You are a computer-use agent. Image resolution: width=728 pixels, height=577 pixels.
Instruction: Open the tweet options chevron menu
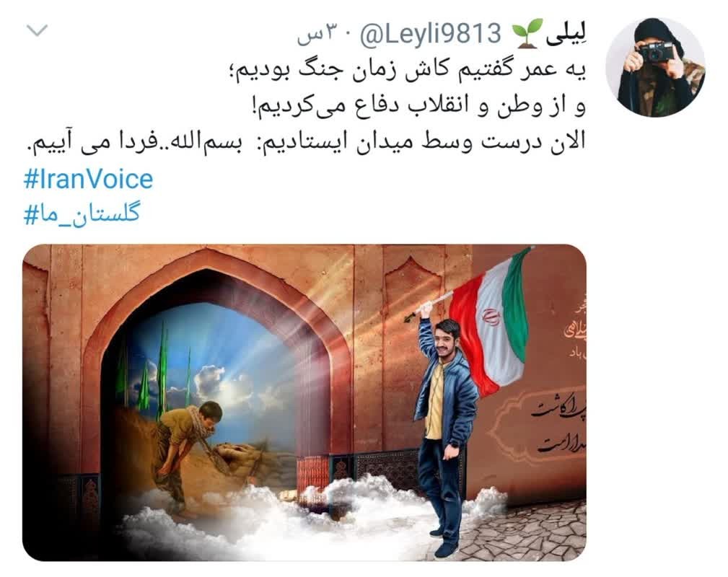coord(37,30)
